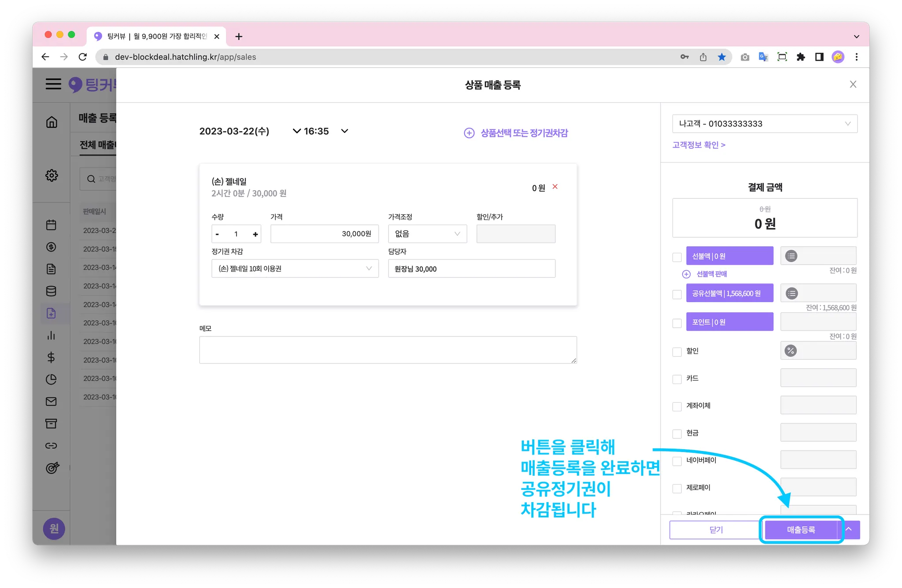
Task: Click list icon beside 공유선불액 field
Action: (x=791, y=293)
